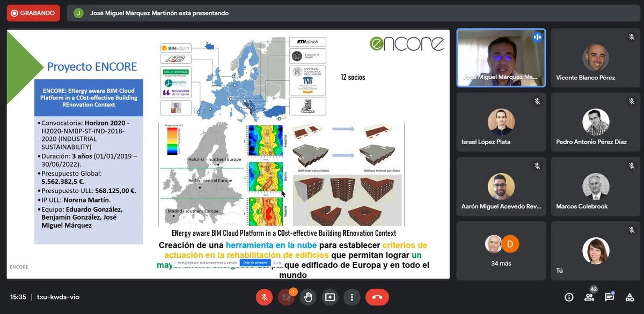Click Dejar de compartir button
Screen dimensions: 644x314
(x=255, y=263)
